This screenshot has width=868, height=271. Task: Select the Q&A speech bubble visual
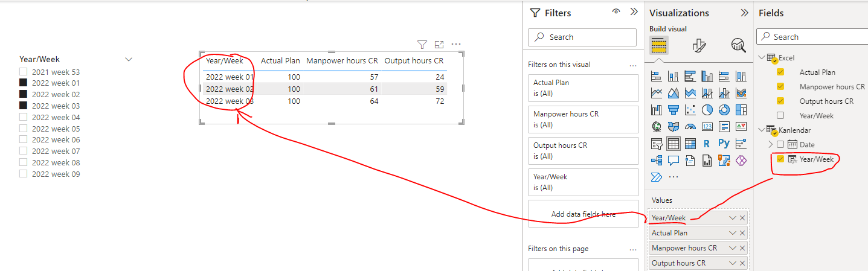pos(673,161)
